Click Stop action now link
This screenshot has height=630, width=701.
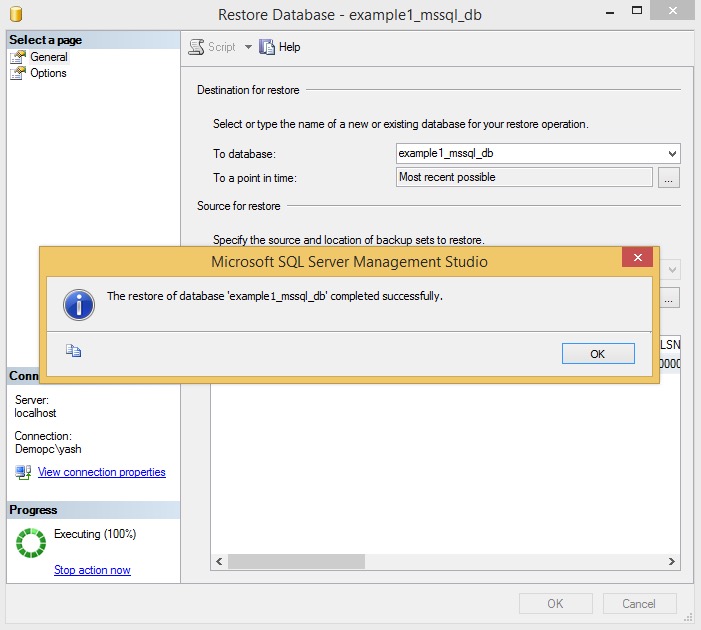92,570
